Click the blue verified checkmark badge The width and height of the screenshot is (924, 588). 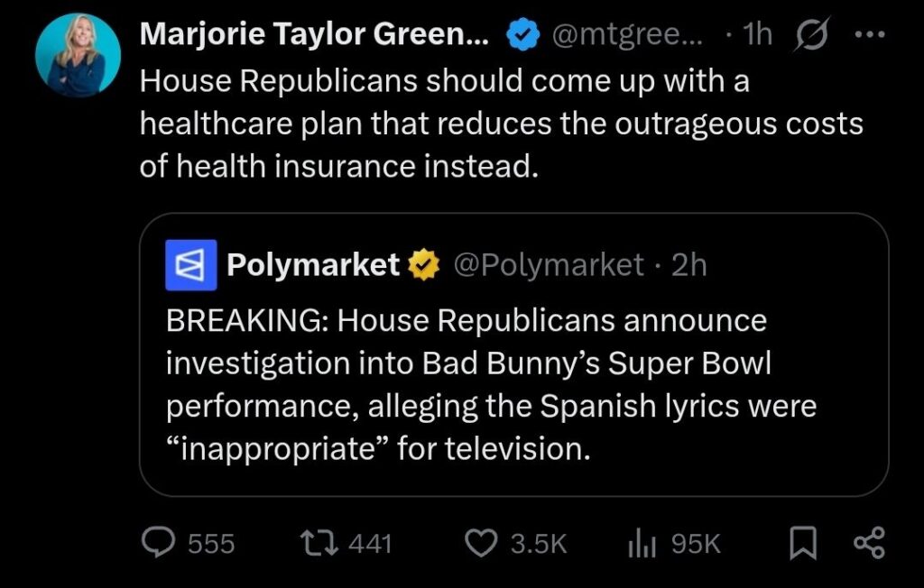point(519,34)
